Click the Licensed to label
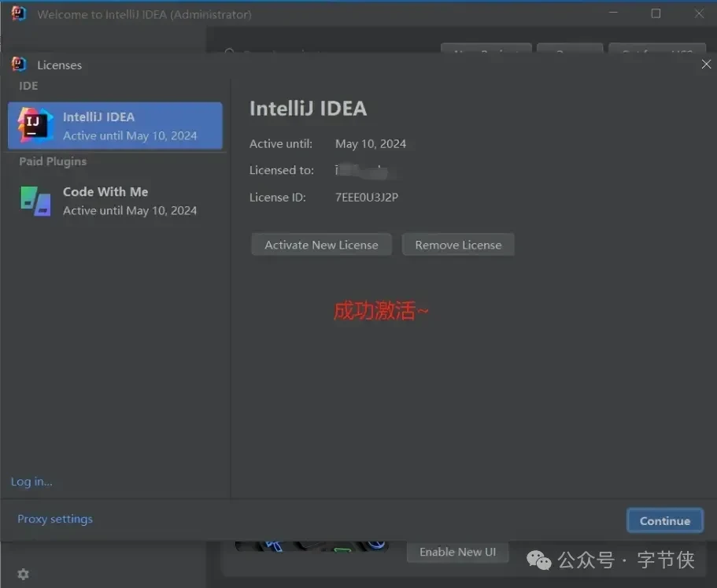717x588 pixels. tap(281, 170)
